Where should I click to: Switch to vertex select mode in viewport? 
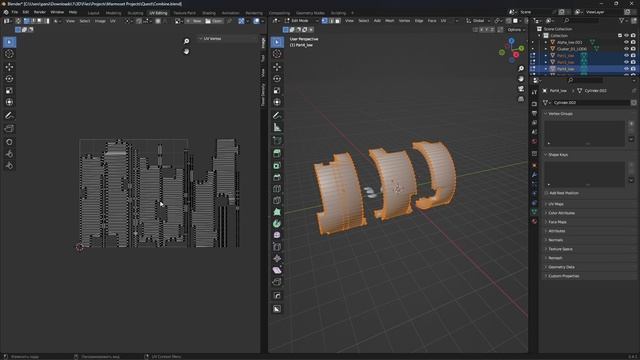(x=324, y=20)
